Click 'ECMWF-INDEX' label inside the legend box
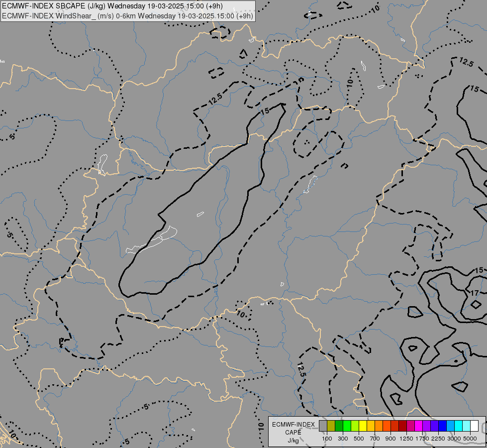487x448 pixels. coord(293,425)
